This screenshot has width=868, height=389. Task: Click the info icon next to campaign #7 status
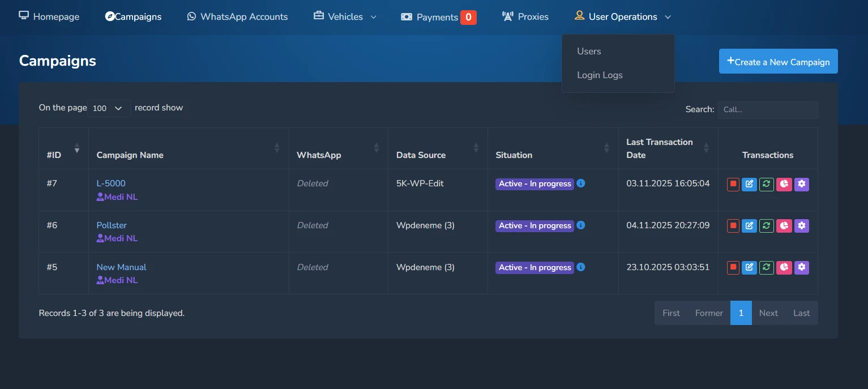(581, 183)
